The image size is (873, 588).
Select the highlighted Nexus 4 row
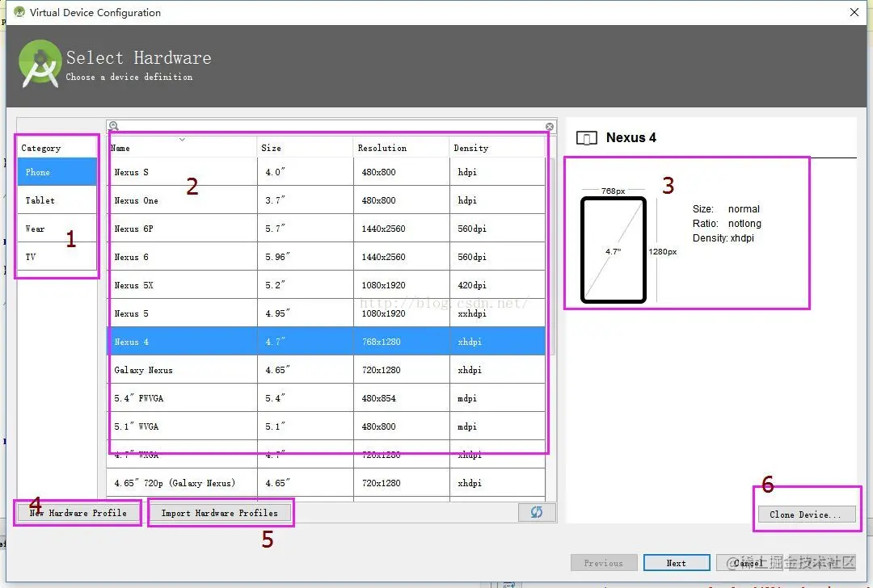326,342
